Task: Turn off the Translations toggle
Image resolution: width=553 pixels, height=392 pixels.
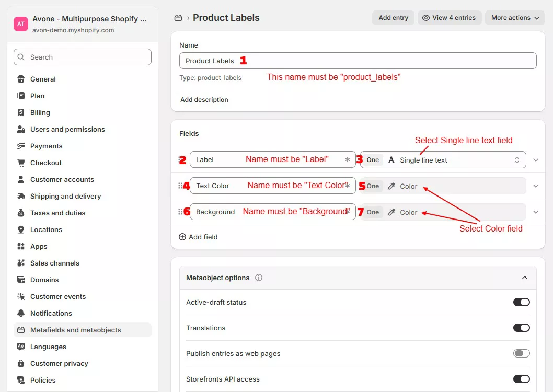Action: 521,328
